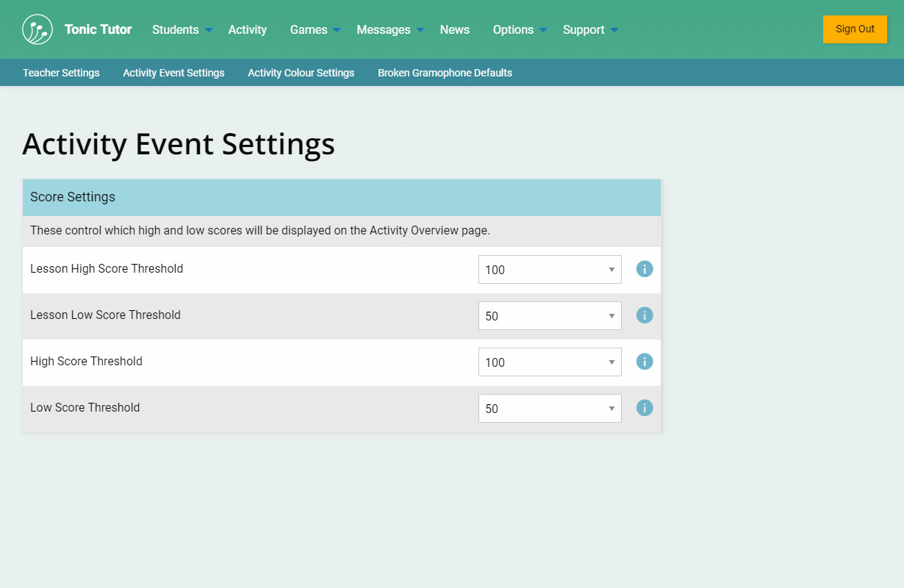Switch to Activity Colour Settings tab
The height and width of the screenshot is (588, 904).
(x=301, y=73)
